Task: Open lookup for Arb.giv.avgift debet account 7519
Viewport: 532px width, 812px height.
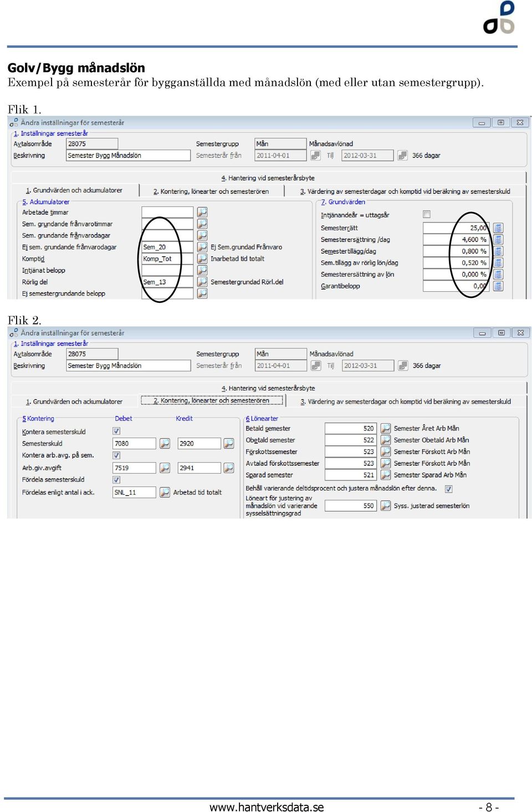Action: (165, 468)
